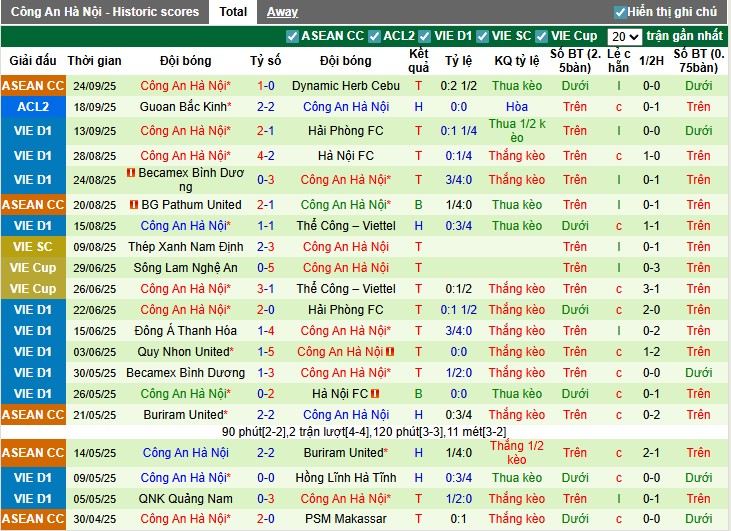Click red card icon beside BG Pathum United
This screenshot has width=731, height=531.
coord(134,205)
